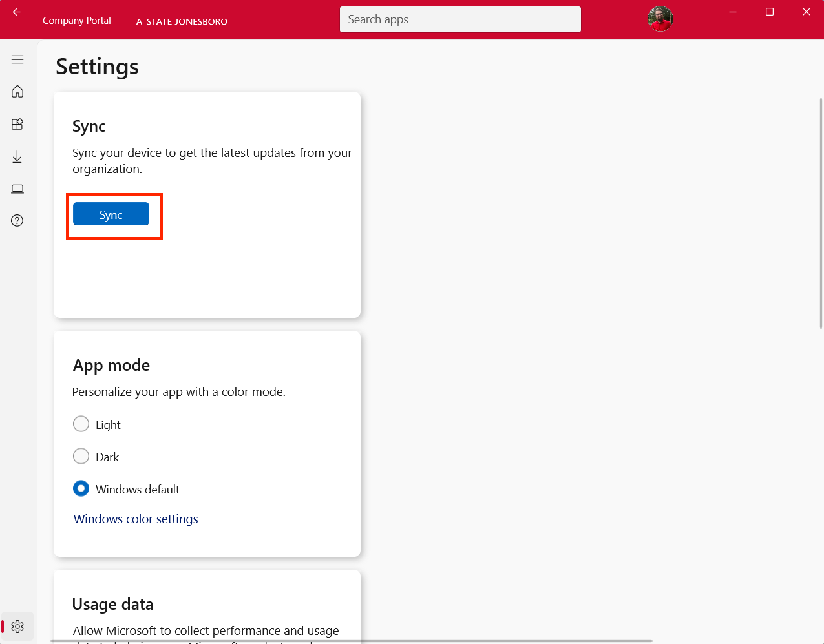This screenshot has width=824, height=644.
Task: Open Windows color settings link
Action: (136, 519)
